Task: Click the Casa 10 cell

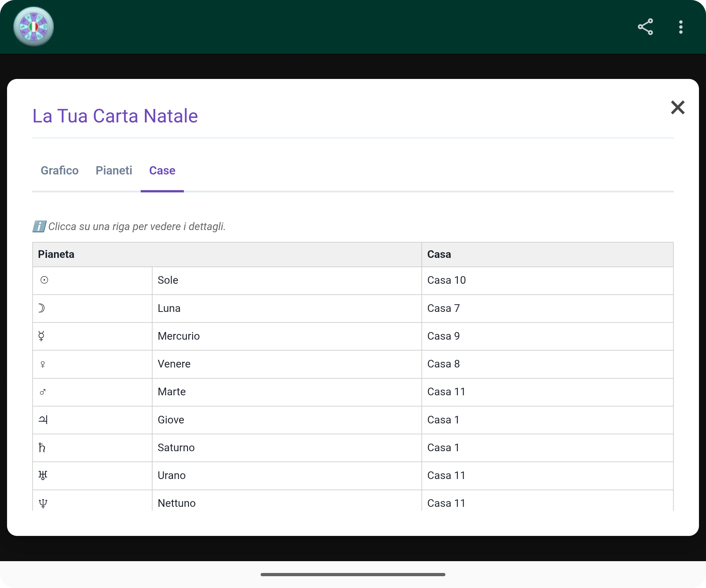Action: (547, 280)
